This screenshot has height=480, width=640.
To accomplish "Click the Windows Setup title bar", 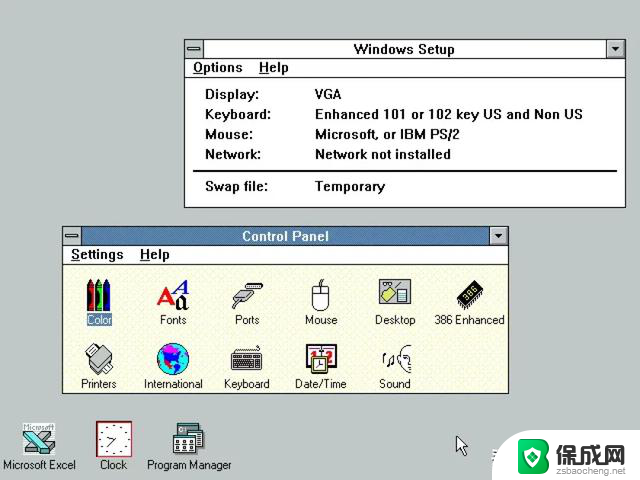I will (x=404, y=49).
